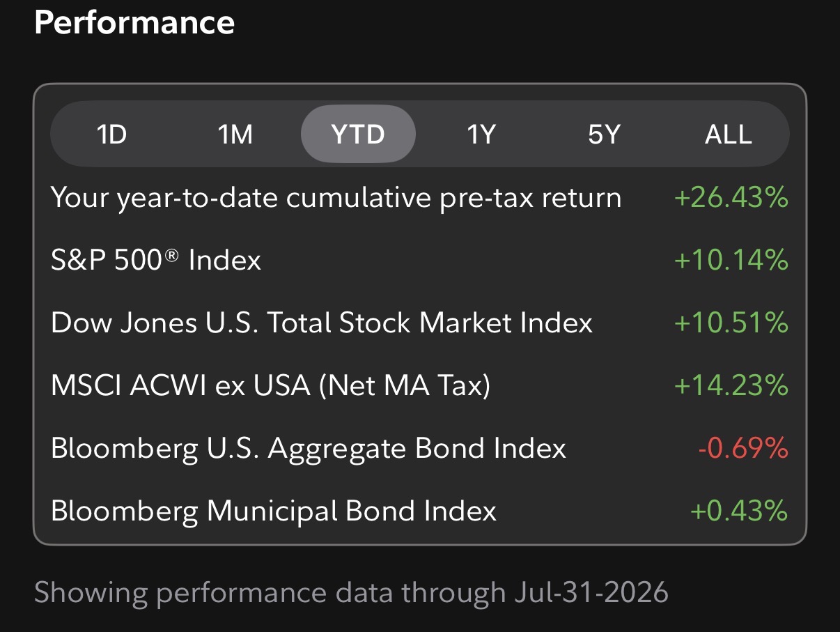Tap the performance data through Jul-31-2026 note

[351, 593]
